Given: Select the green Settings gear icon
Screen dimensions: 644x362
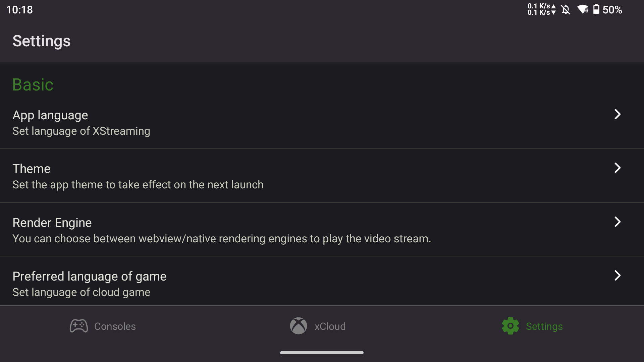Looking at the screenshot, I should point(511,326).
